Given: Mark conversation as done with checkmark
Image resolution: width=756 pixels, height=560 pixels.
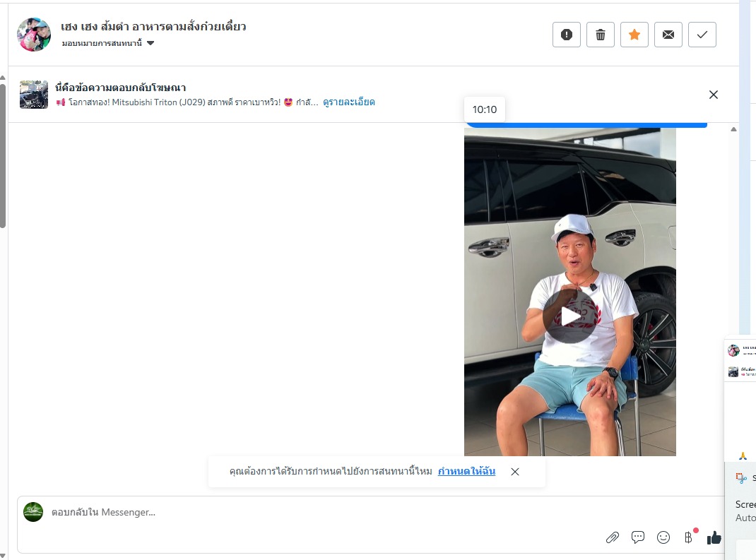Looking at the screenshot, I should [x=702, y=35].
